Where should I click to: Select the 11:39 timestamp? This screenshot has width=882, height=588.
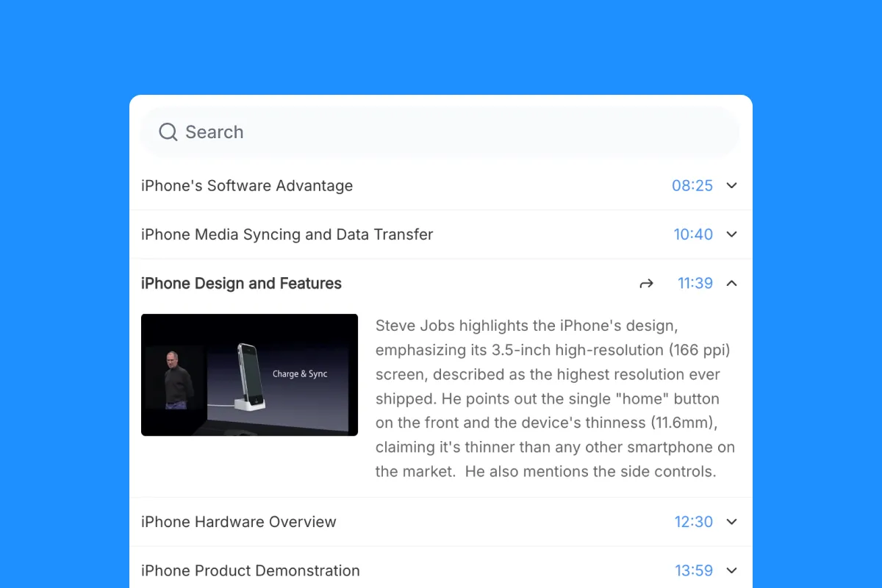click(695, 283)
